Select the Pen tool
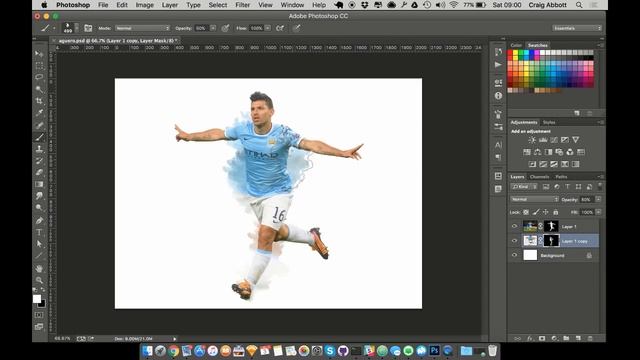 point(39,221)
